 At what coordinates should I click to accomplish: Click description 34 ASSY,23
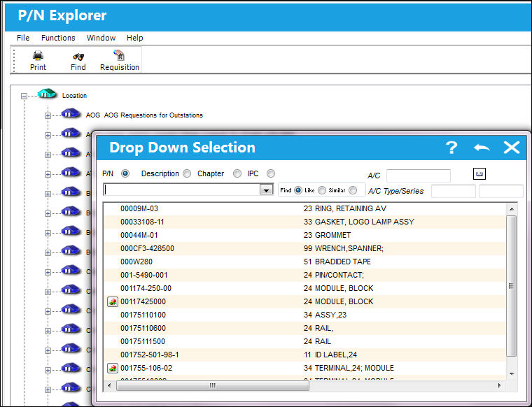325,315
